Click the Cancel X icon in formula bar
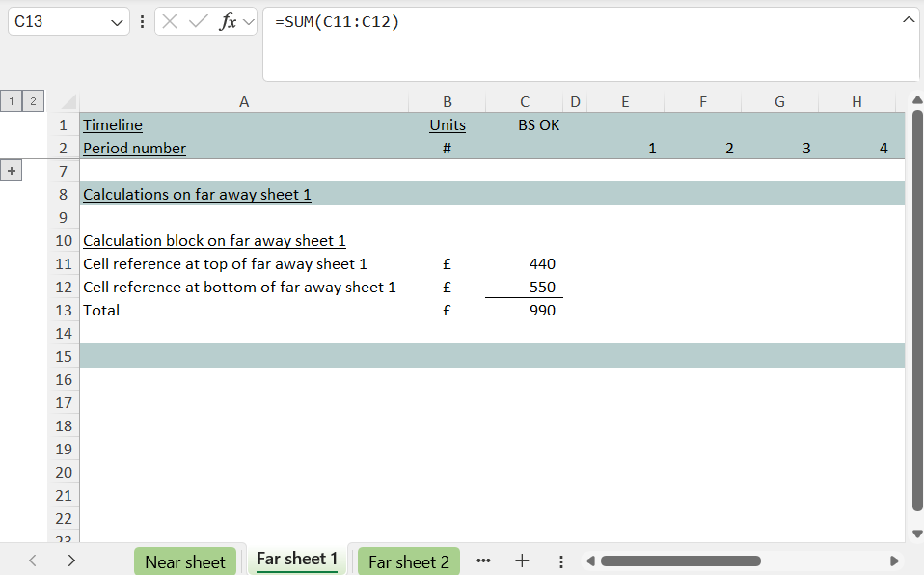This screenshot has width=924, height=575. point(170,21)
